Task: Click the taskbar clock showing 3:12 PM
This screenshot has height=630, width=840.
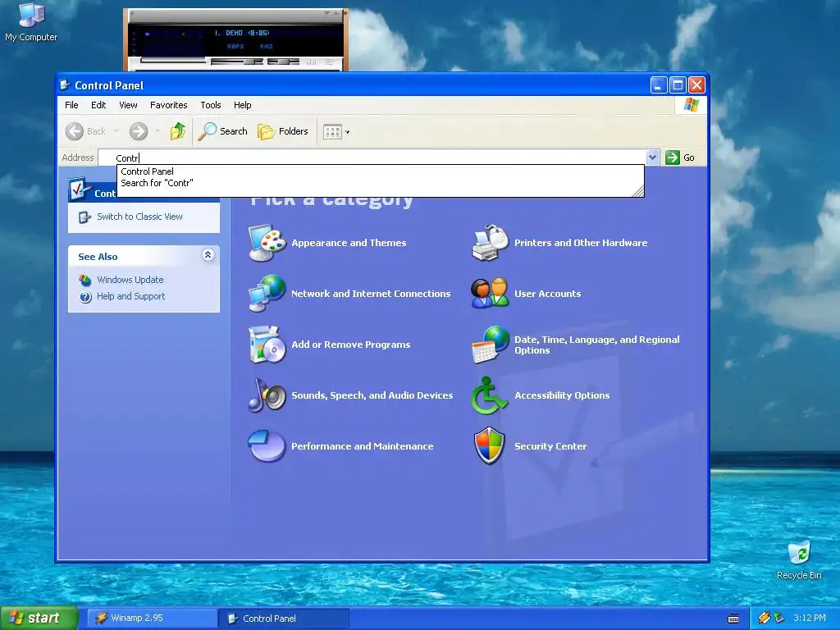Action: (810, 618)
